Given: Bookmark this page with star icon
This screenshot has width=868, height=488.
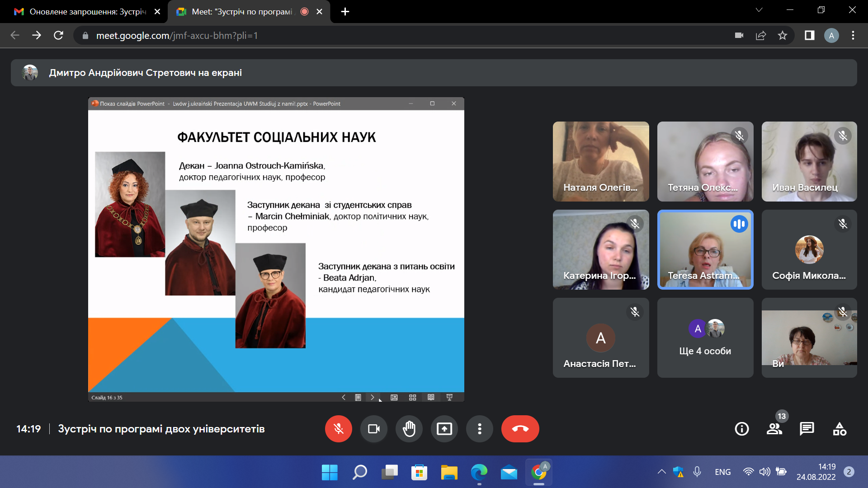Looking at the screenshot, I should pyautogui.click(x=783, y=35).
